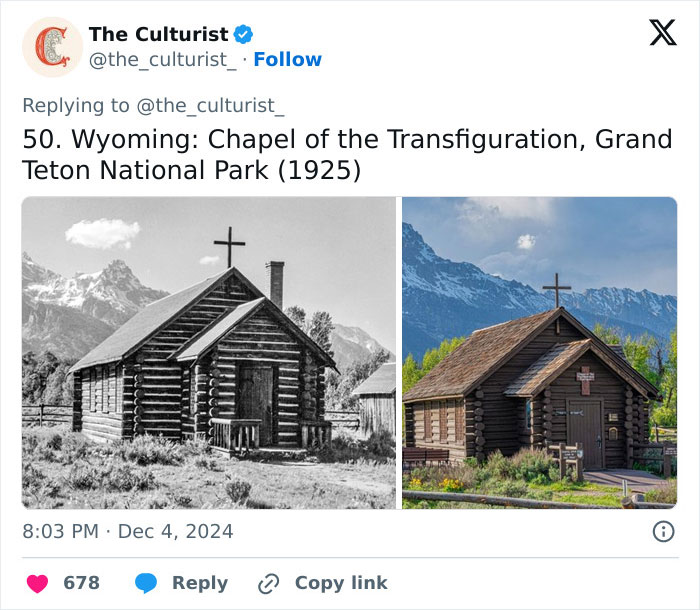
Task: Follow The Culturist account
Action: pos(288,60)
